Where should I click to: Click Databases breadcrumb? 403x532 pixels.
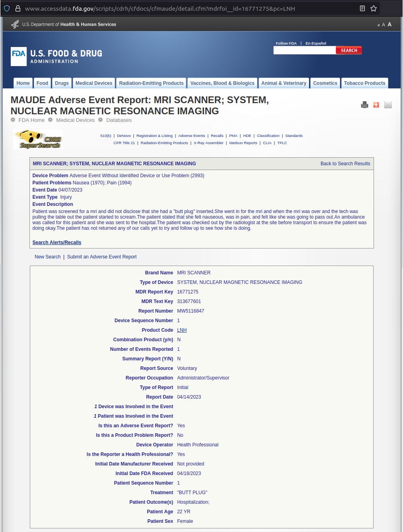click(119, 120)
